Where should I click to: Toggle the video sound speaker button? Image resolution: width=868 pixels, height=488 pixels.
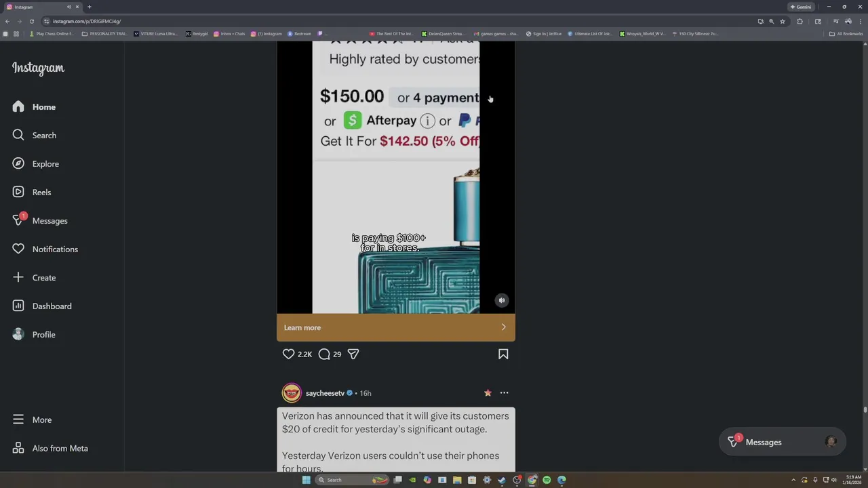click(502, 300)
